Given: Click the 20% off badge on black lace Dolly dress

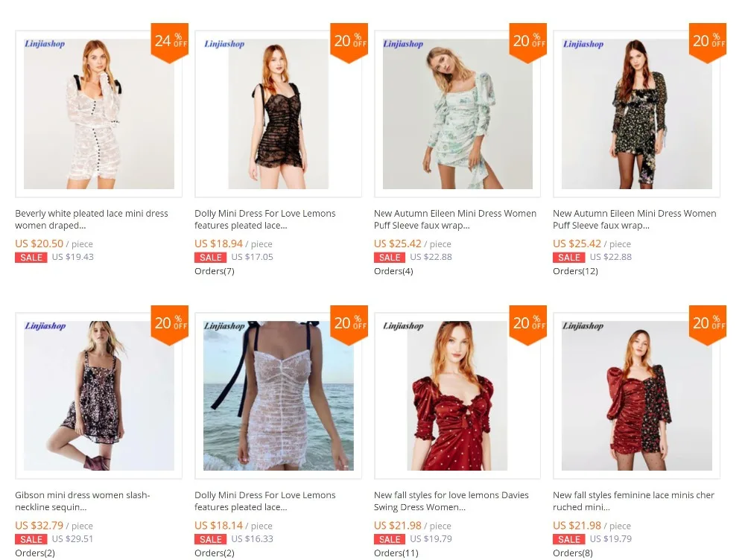Looking at the screenshot, I should [349, 42].
